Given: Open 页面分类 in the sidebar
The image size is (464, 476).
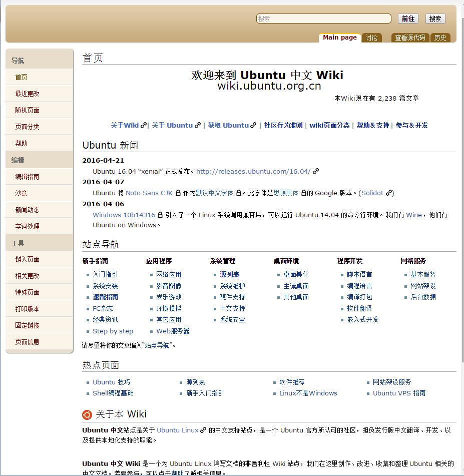Looking at the screenshot, I should (x=28, y=127).
